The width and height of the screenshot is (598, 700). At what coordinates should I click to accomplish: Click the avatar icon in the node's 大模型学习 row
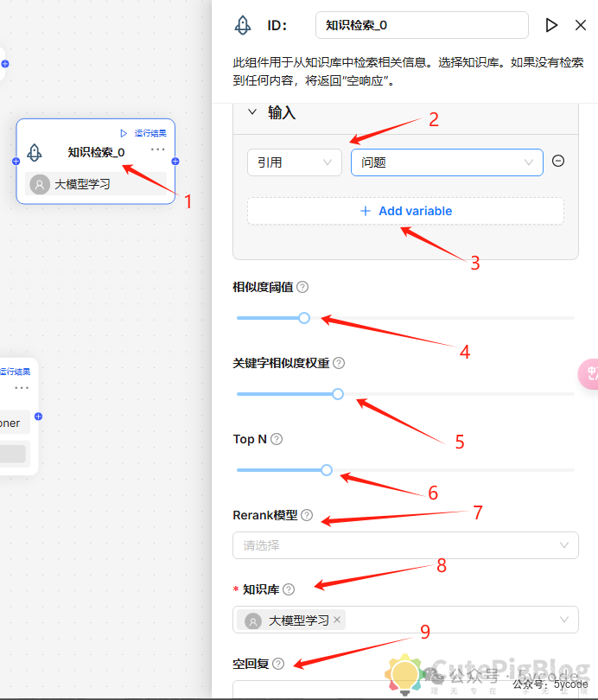(40, 184)
